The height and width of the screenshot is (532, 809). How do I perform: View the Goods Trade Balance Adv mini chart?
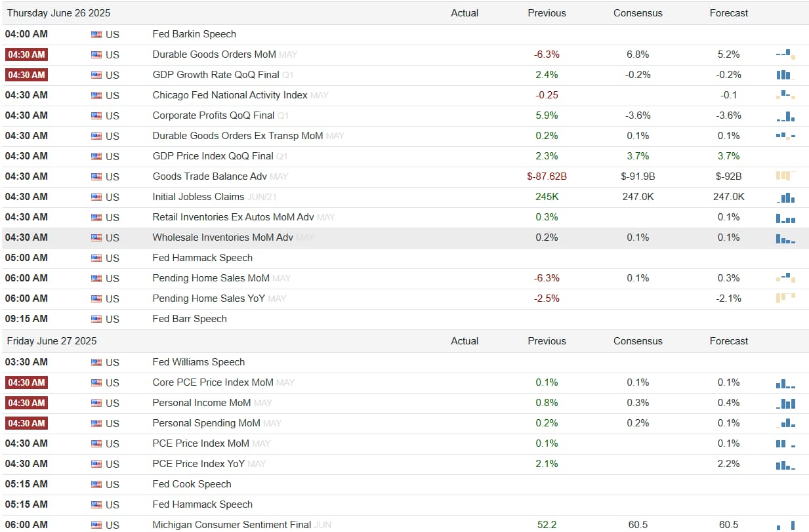click(x=785, y=176)
